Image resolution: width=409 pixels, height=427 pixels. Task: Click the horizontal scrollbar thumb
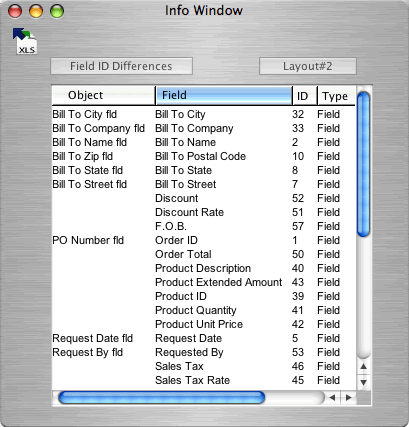click(162, 397)
